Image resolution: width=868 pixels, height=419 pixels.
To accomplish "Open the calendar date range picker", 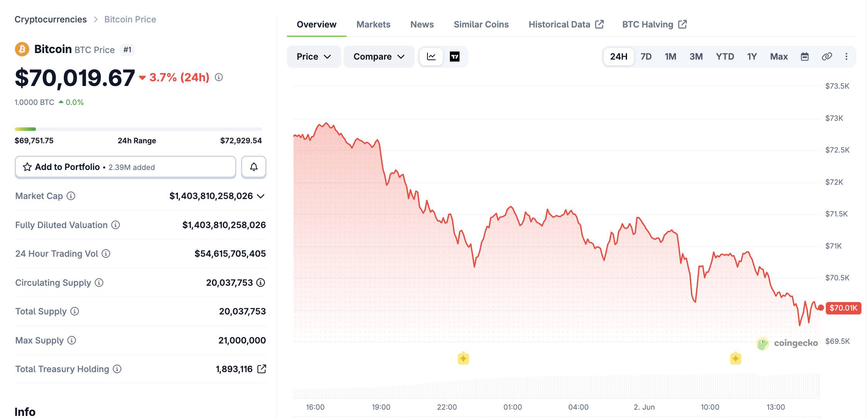I will coord(805,57).
